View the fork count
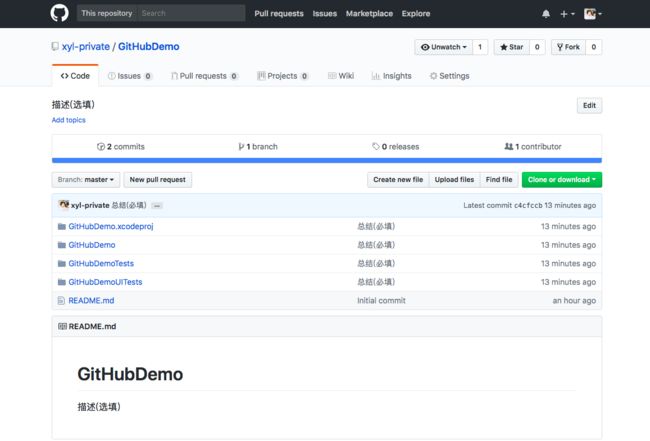The height and width of the screenshot is (441, 650). [x=594, y=47]
